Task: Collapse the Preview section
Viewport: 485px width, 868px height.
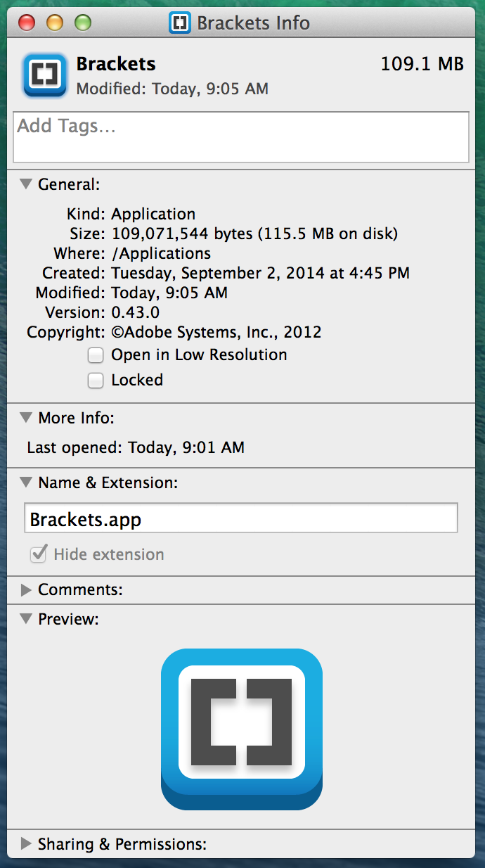Action: [26, 618]
